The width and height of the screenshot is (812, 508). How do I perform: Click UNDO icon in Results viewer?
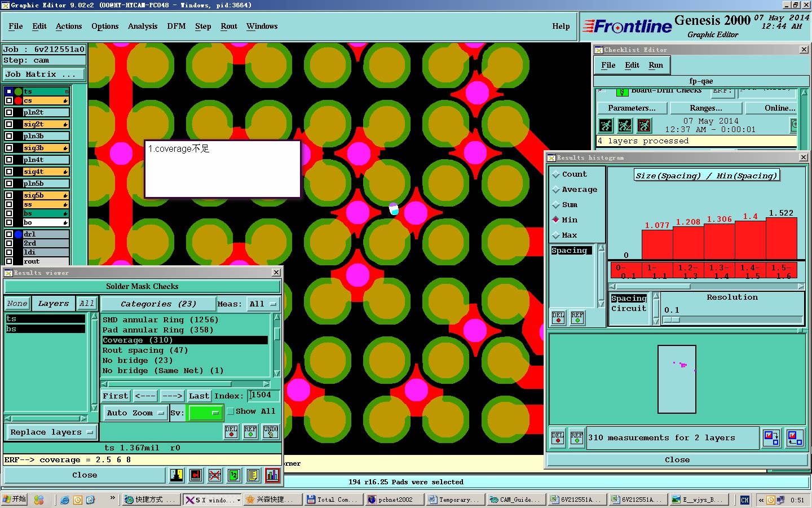click(271, 432)
